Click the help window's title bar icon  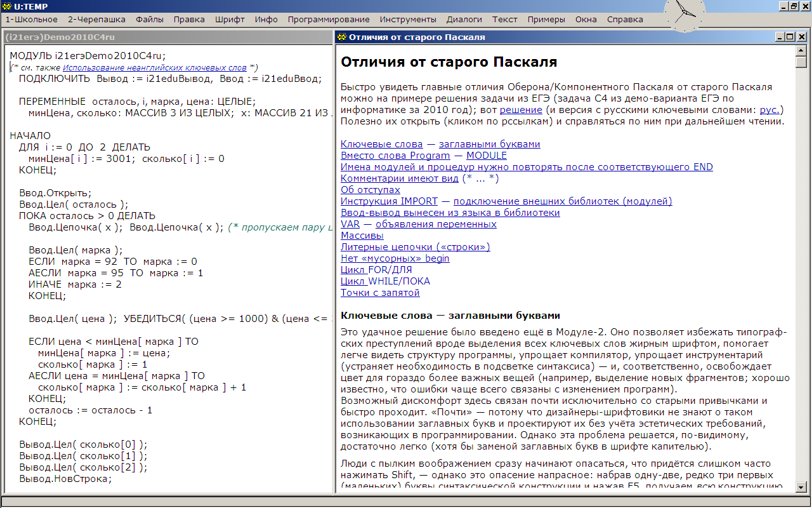[342, 37]
